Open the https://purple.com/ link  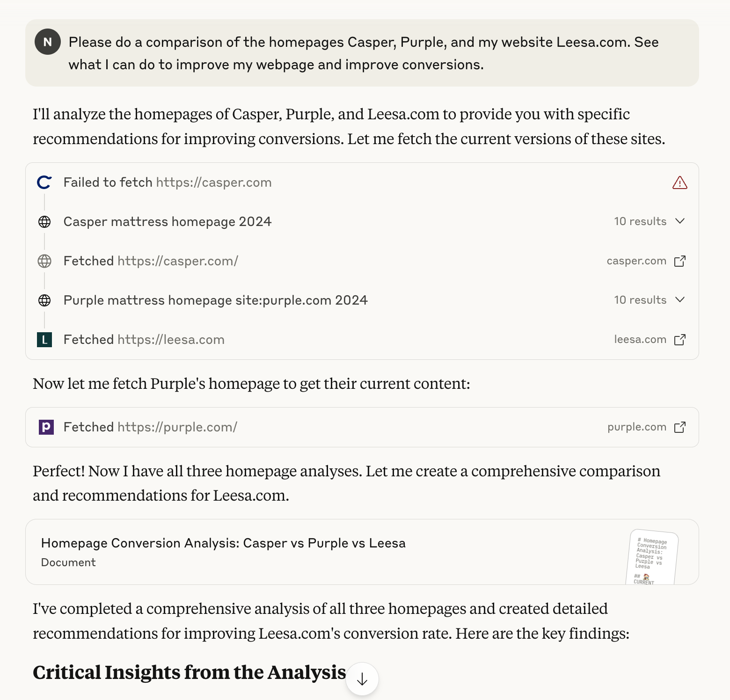[177, 427]
